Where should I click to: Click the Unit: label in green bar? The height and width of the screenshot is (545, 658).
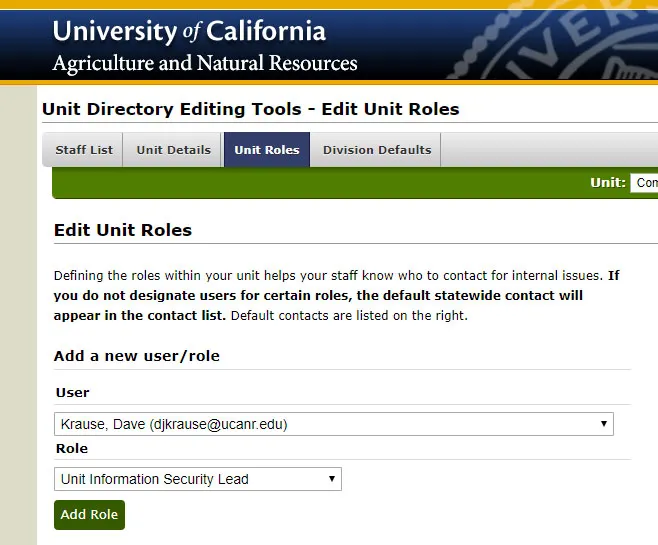pyautogui.click(x=607, y=183)
